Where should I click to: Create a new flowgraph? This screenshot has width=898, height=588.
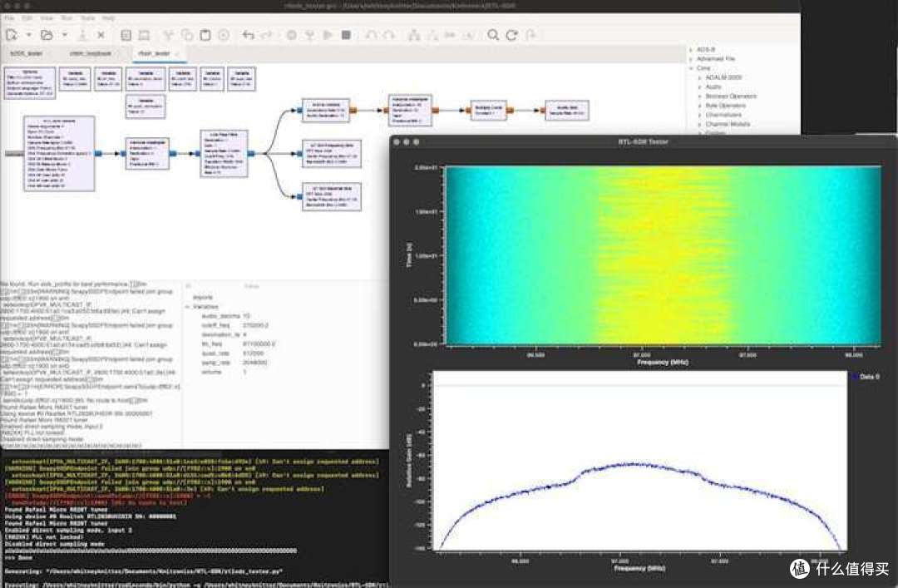tap(11, 35)
